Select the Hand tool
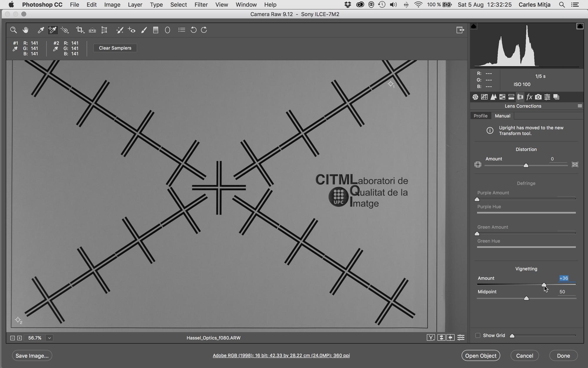588x368 pixels. point(26,30)
